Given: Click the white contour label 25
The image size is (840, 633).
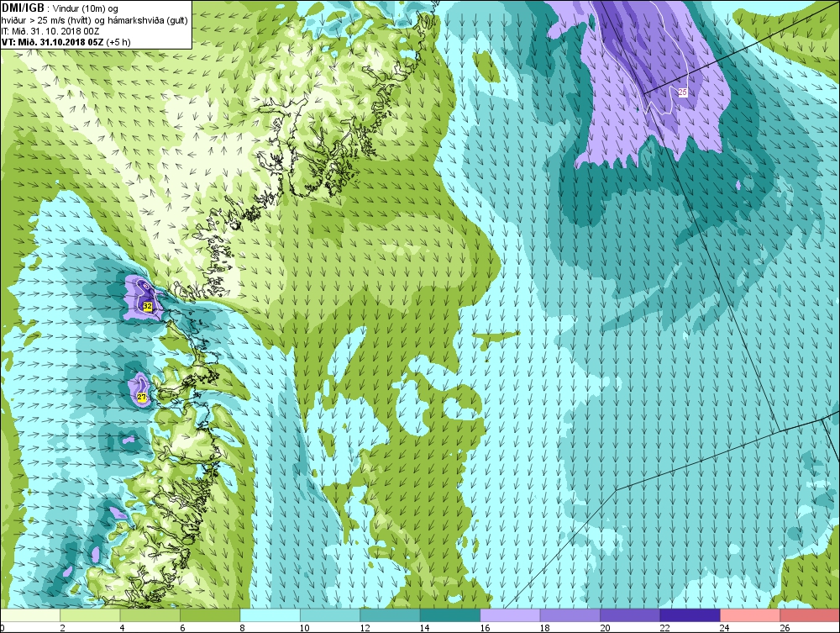Looking at the screenshot, I should coord(682,92).
